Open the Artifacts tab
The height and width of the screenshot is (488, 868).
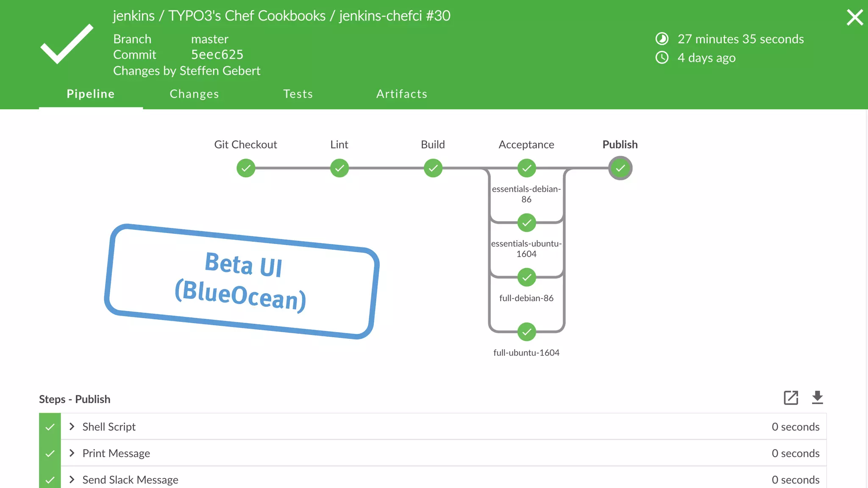(x=402, y=94)
